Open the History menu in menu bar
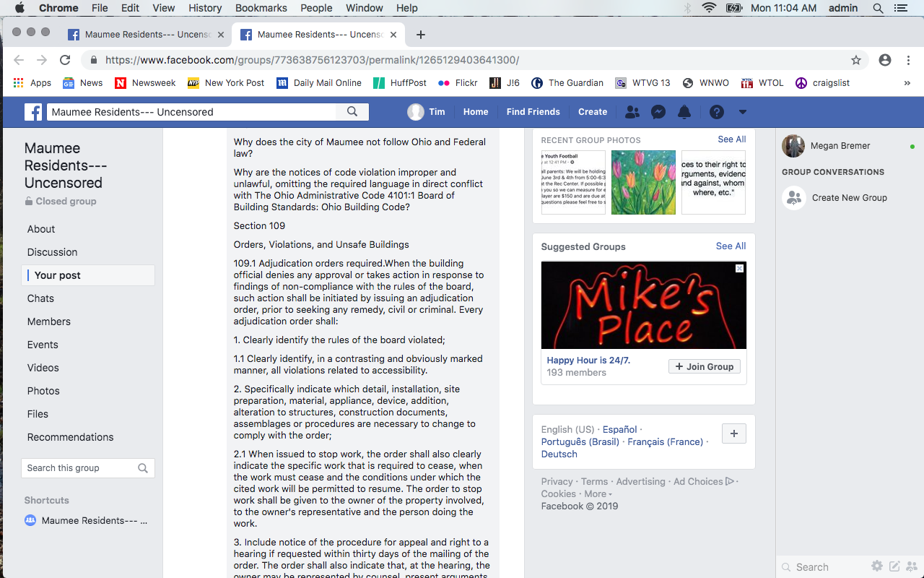The image size is (924, 578). pos(205,8)
